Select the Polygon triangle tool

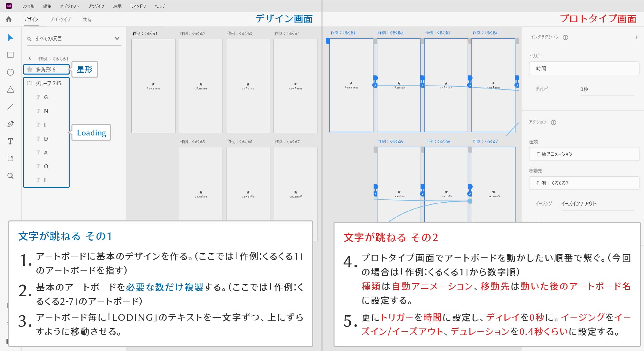[x=10, y=89]
